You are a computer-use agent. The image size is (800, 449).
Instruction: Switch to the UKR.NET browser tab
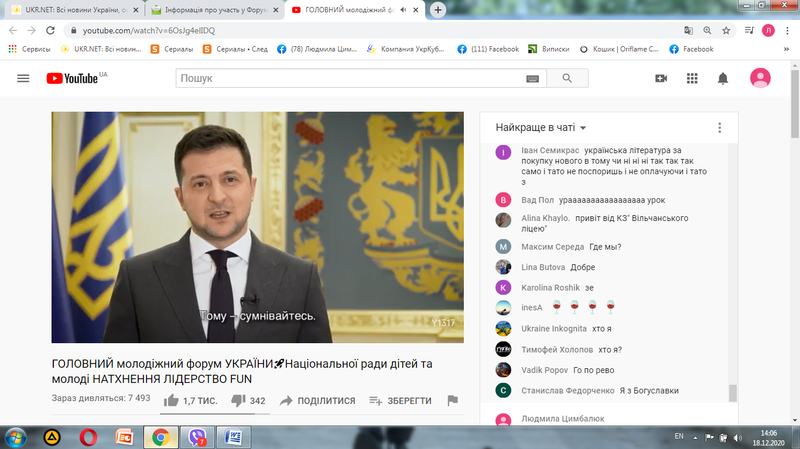(70, 9)
